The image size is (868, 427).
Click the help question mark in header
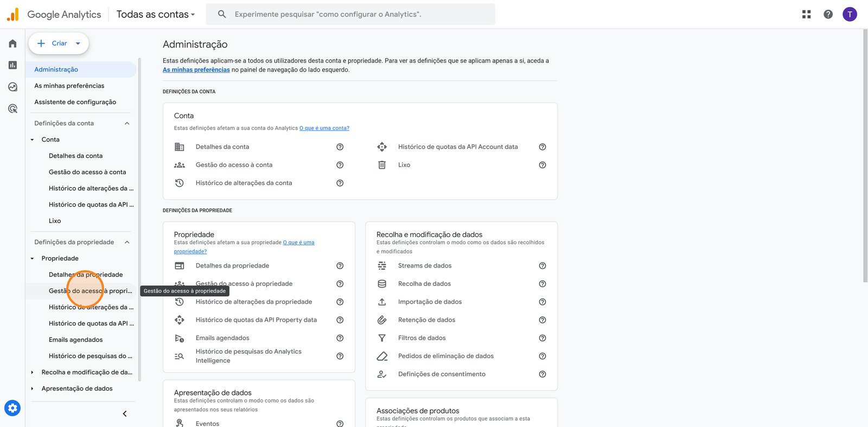pos(828,14)
